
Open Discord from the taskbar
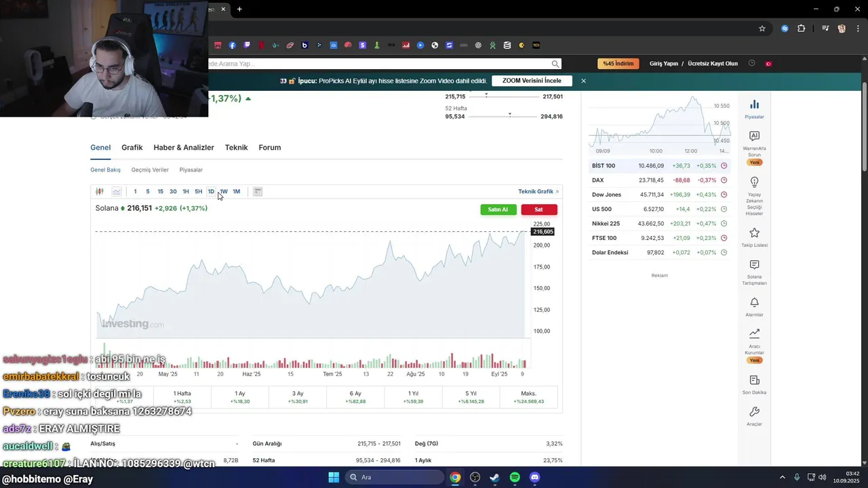[534, 477]
